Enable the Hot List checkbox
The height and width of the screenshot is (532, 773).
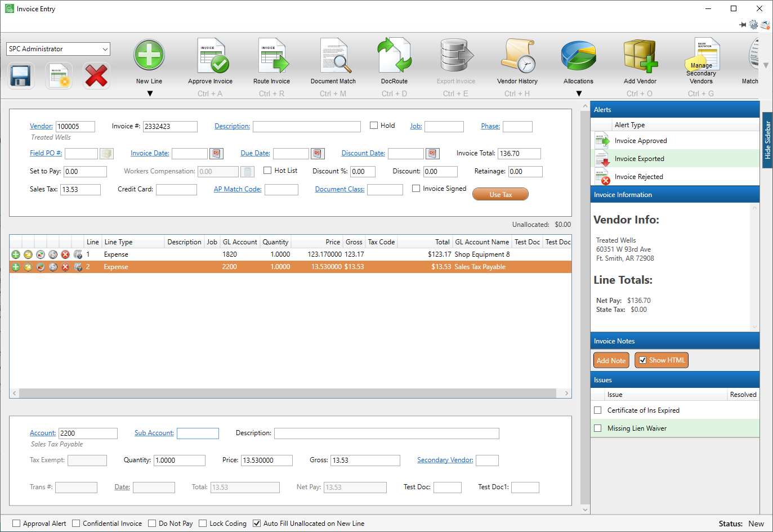tap(267, 171)
